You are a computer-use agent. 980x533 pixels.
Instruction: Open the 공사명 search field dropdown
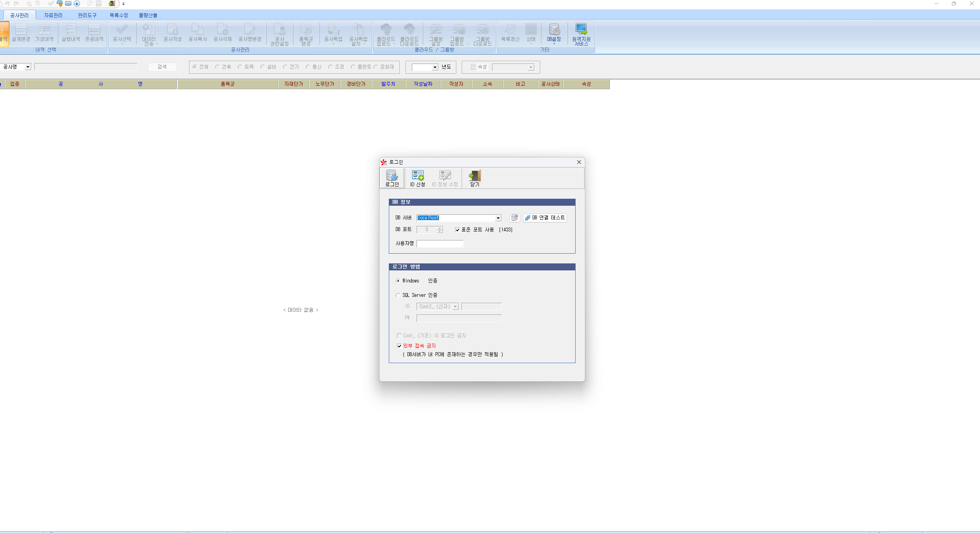click(x=28, y=67)
